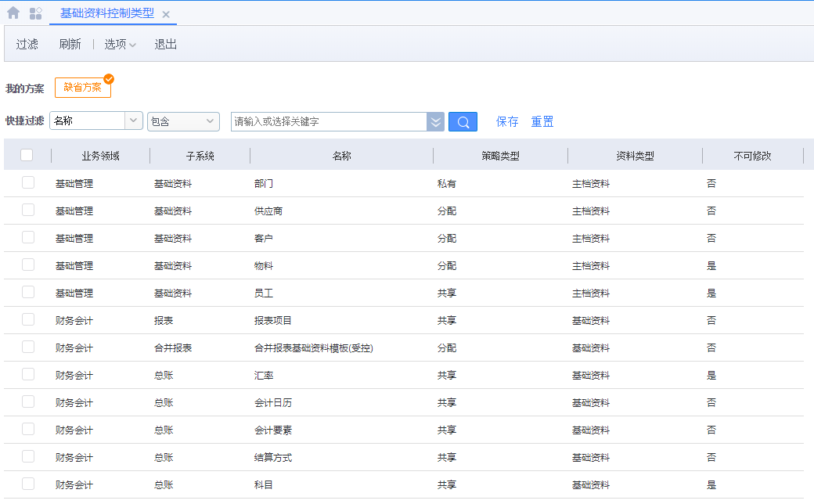
Task: Click the home icon
Action: [x=13, y=13]
